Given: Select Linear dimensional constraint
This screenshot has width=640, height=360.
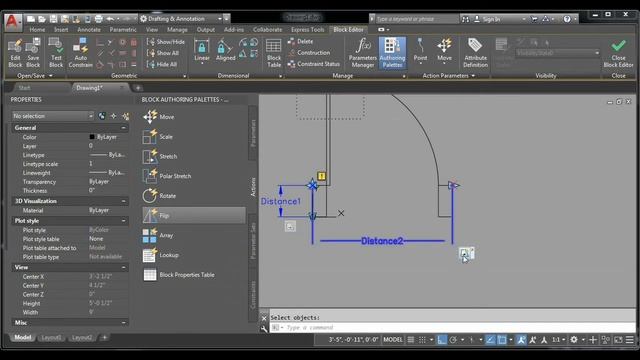Looking at the screenshot, I should 202,51.
